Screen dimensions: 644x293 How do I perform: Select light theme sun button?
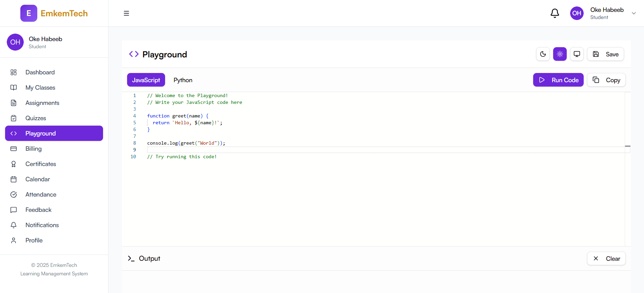[x=560, y=54]
